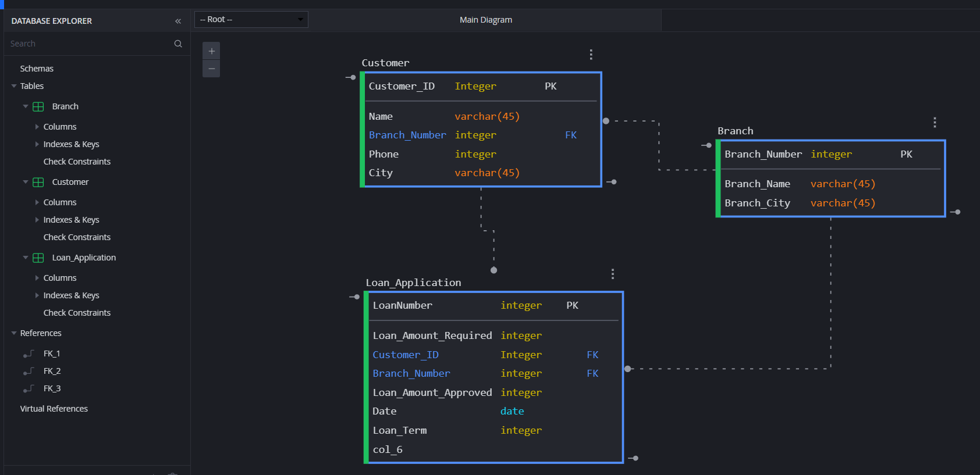Click the connector handle right of Branch table bottom
Viewport: 980px width, 475px height.
pos(956,212)
